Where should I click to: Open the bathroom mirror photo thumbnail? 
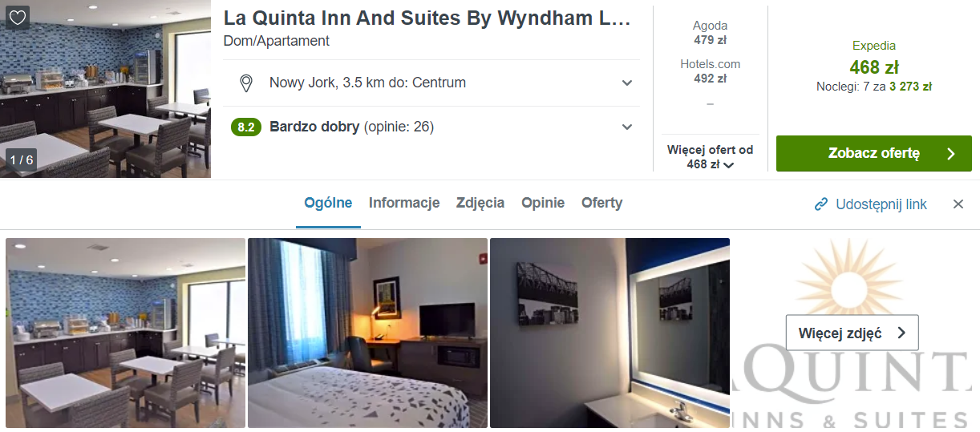(x=609, y=333)
